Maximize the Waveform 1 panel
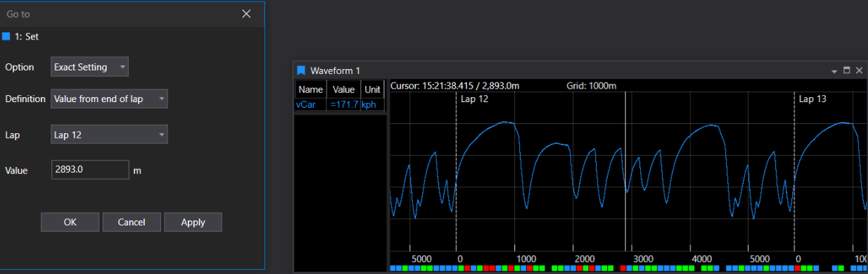Viewport: 868px width, 274px height. [x=847, y=70]
